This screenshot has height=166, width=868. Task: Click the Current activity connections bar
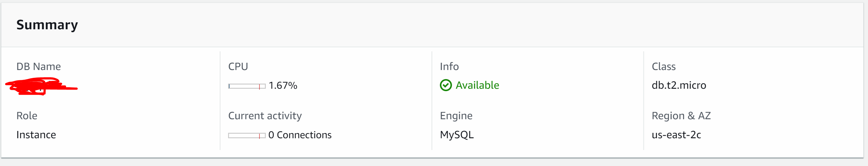click(x=247, y=136)
